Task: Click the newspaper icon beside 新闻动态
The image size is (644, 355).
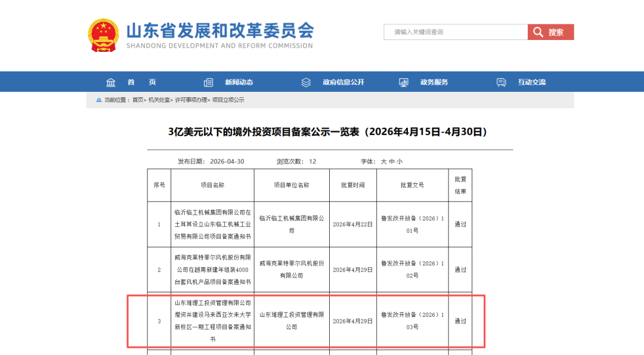Action: click(208, 82)
